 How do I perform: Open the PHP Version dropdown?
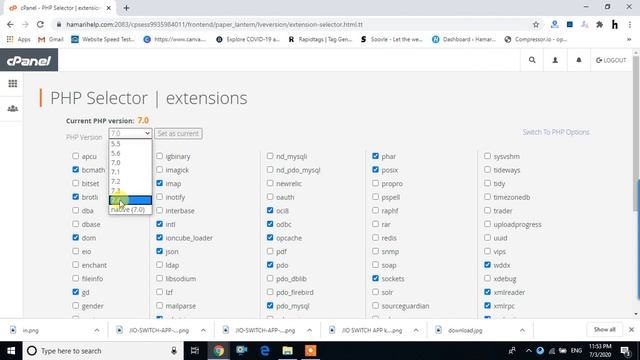click(x=130, y=133)
